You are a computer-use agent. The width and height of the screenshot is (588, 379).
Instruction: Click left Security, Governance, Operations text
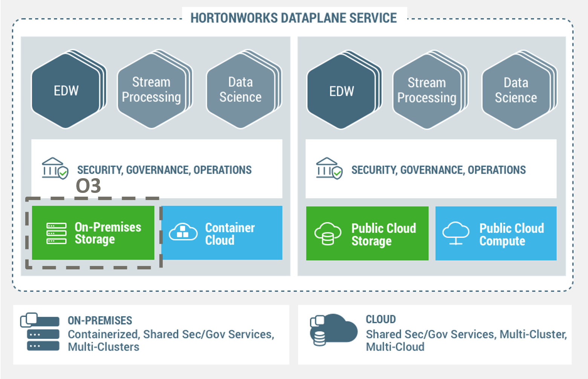coord(164,170)
